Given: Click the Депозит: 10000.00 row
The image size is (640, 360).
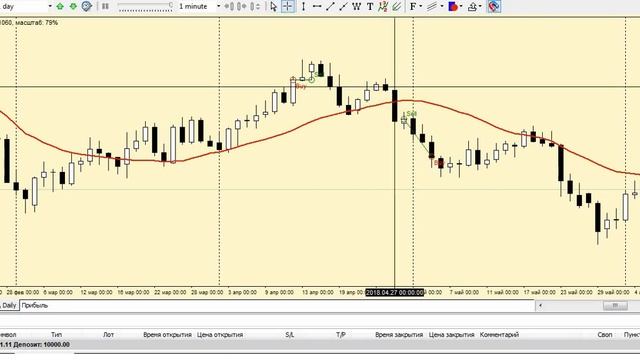Looking at the screenshot, I should [320, 345].
